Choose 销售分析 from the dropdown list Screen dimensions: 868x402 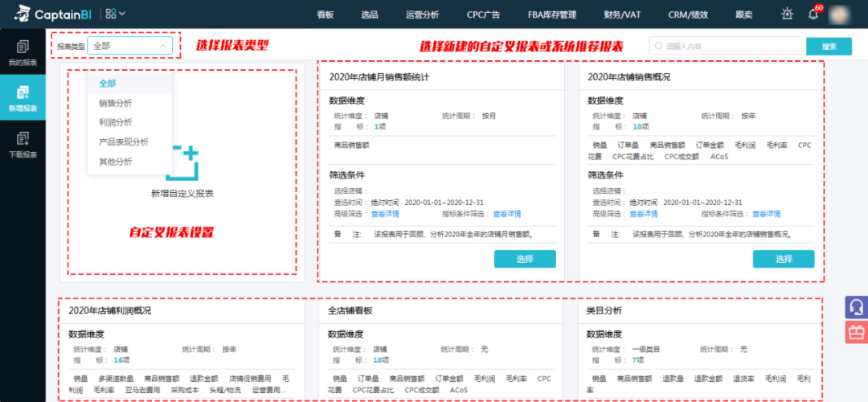[116, 103]
